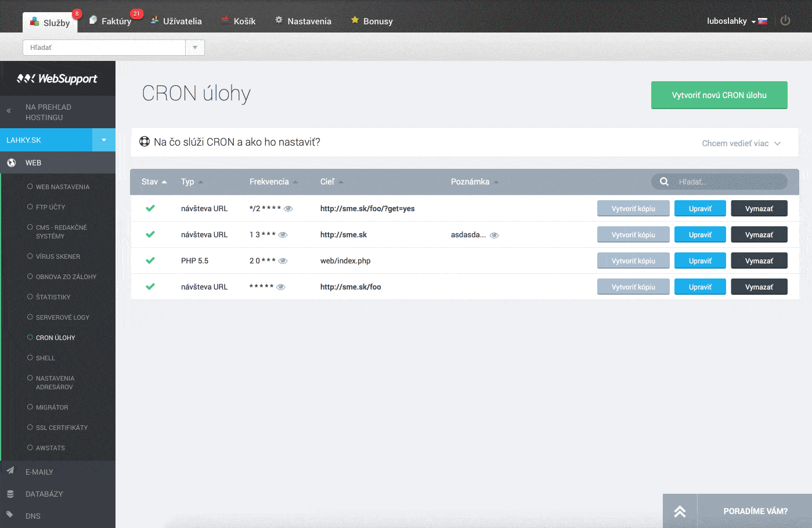Click notification badge 21 on Faktúry

pos(136,13)
